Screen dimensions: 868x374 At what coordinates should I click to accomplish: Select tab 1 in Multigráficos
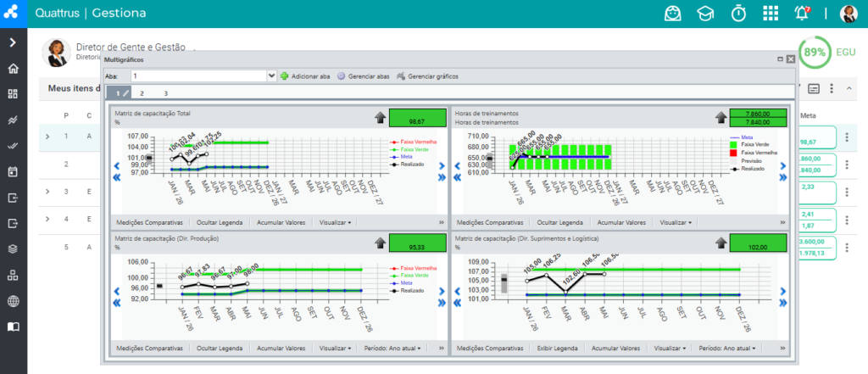tap(120, 93)
